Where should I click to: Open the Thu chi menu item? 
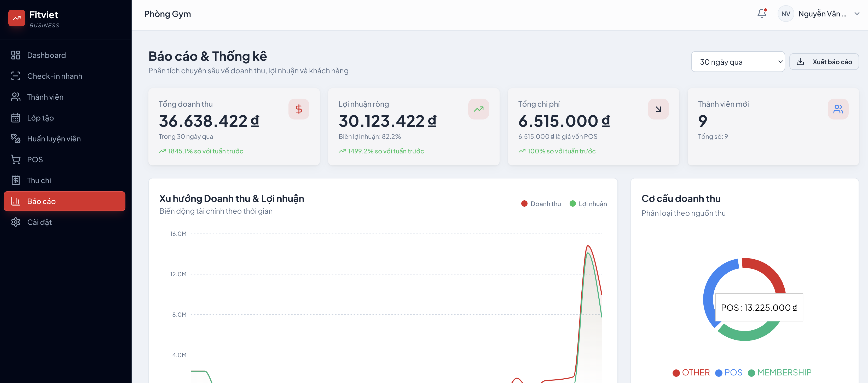(39, 180)
